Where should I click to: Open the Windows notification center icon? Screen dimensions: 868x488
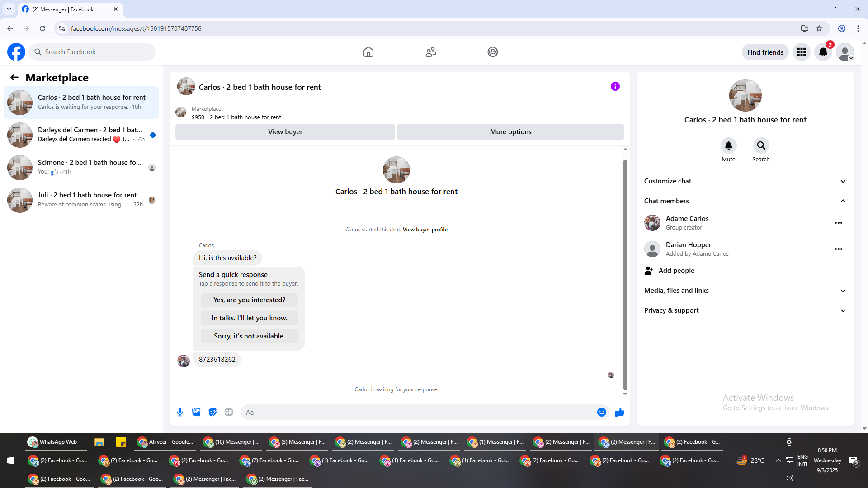pos(854,461)
